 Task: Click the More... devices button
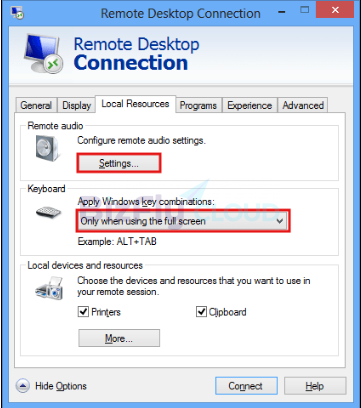119,338
